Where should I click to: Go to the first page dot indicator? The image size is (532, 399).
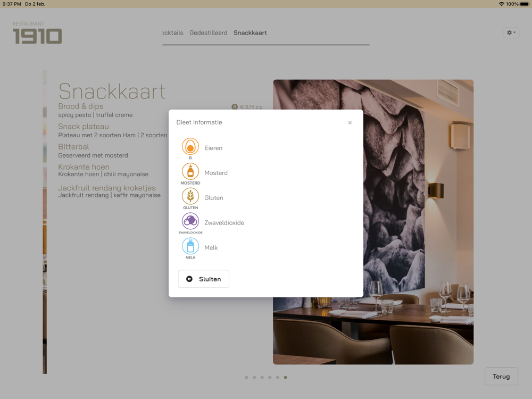click(x=246, y=377)
